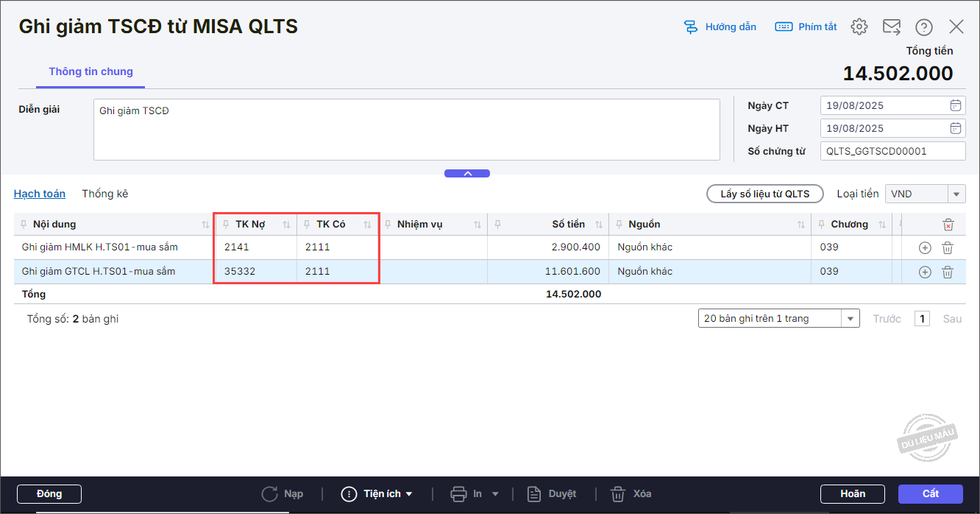The image size is (980, 514).
Task: Click the mail envelope forward icon
Action: [x=892, y=27]
